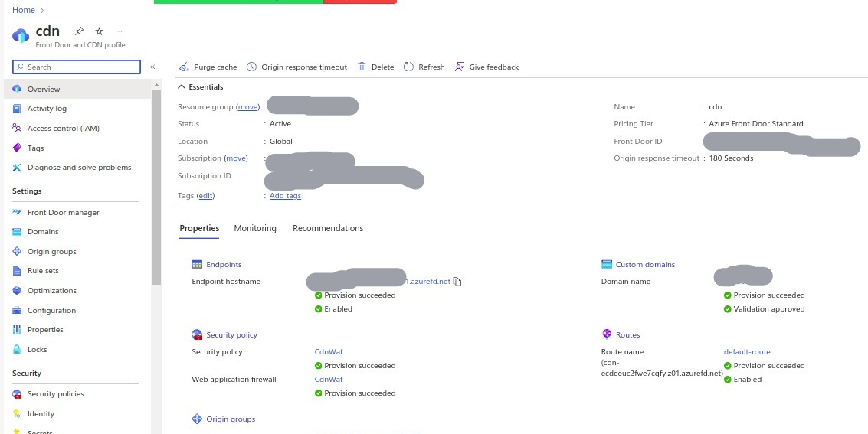
Task: Click the Home breadcrumb link
Action: 24,10
